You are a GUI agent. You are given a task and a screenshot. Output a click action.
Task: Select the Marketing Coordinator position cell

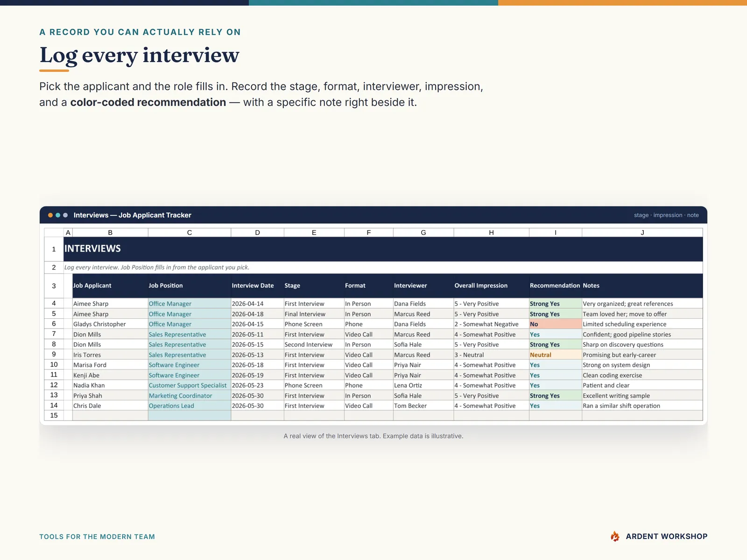pyautogui.click(x=190, y=396)
